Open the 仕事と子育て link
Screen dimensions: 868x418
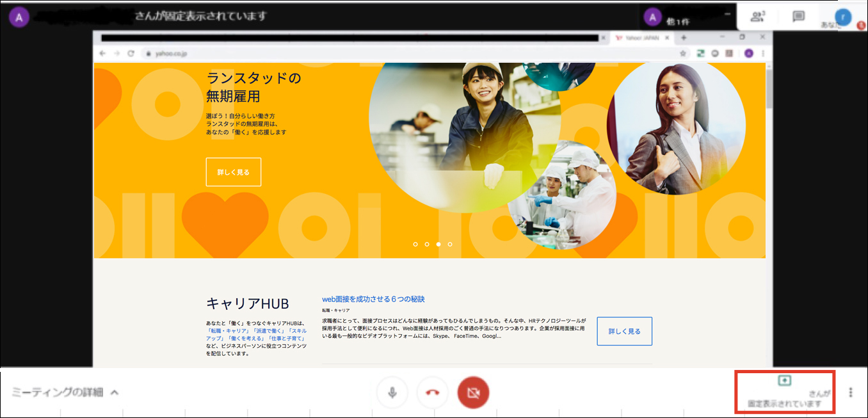(x=285, y=338)
